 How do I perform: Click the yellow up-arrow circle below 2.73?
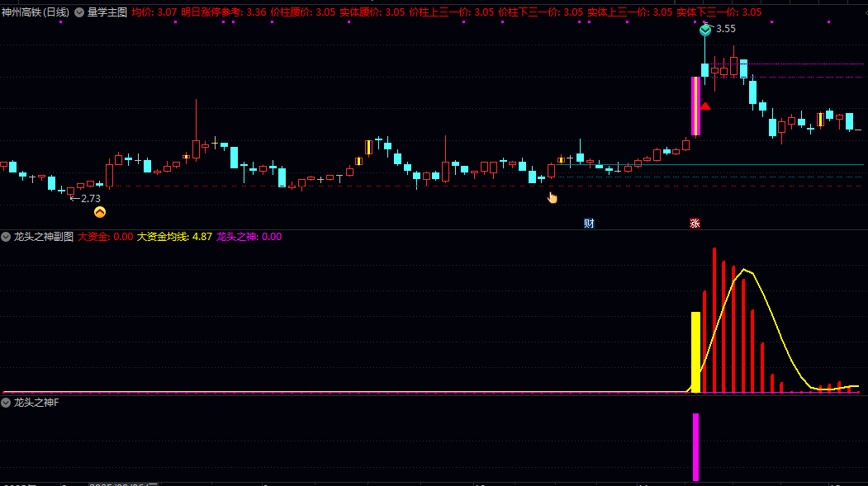tap(100, 212)
